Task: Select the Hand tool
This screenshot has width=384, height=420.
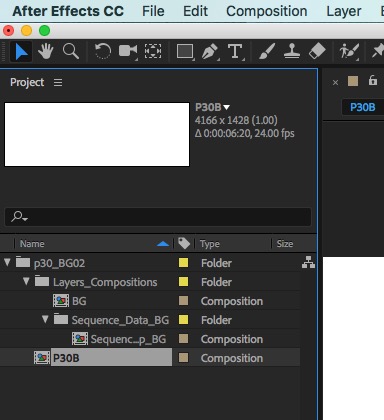Action: pos(46,52)
